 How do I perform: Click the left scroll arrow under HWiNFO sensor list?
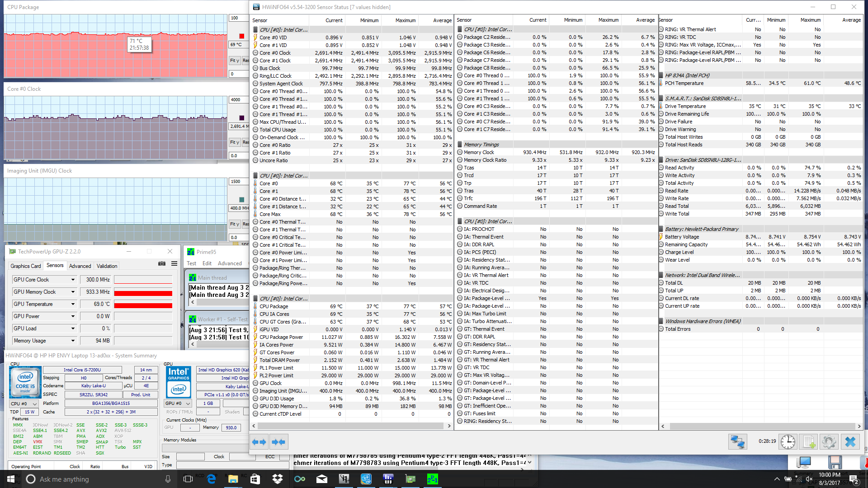254,426
